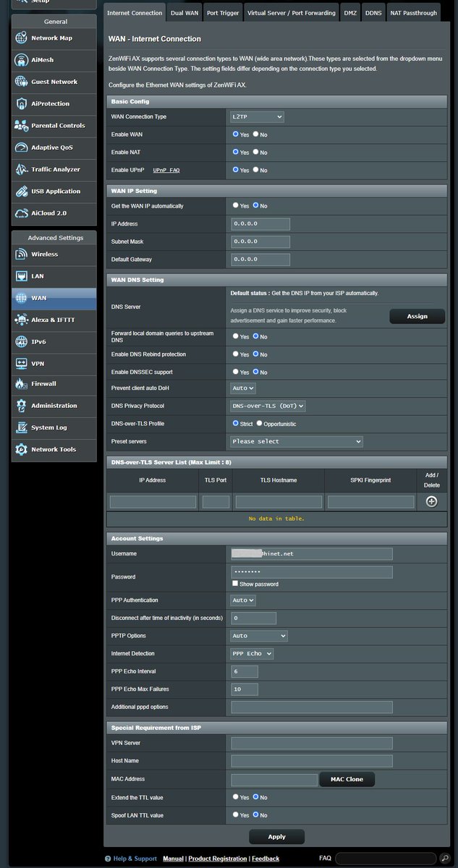Open Adaptive QoS sidebar icon
This screenshot has height=868, width=458.
(22, 148)
